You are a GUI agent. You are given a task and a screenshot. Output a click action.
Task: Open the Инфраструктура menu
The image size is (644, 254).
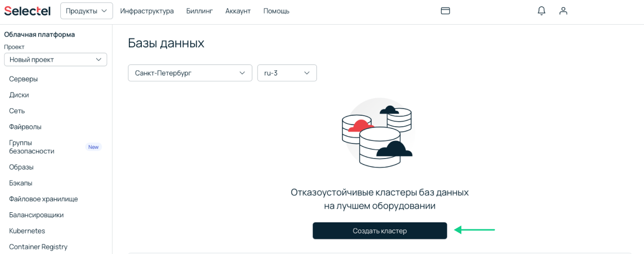147,11
